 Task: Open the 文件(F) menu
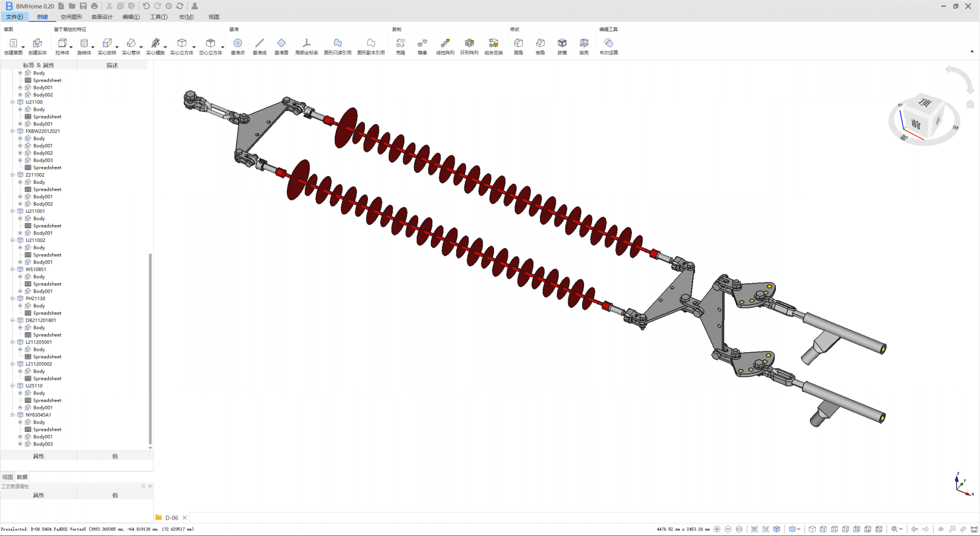pos(14,17)
